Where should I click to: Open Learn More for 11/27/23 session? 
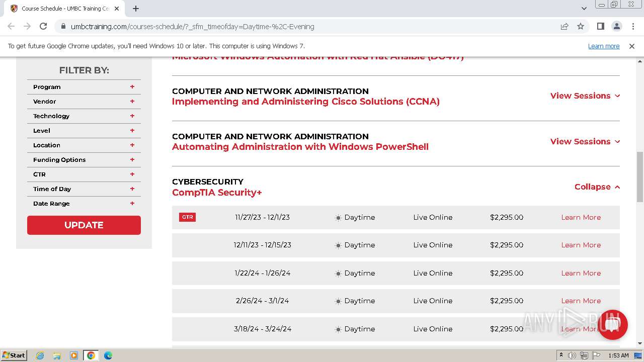[581, 217]
